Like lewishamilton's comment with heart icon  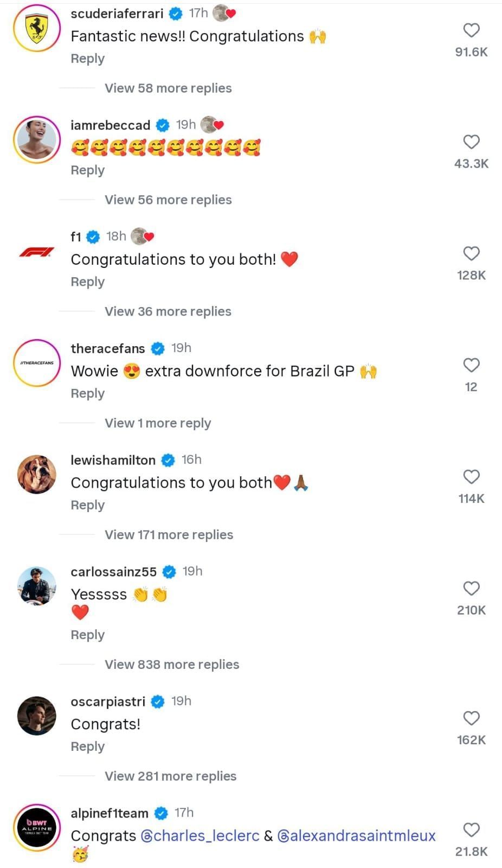[x=471, y=477]
